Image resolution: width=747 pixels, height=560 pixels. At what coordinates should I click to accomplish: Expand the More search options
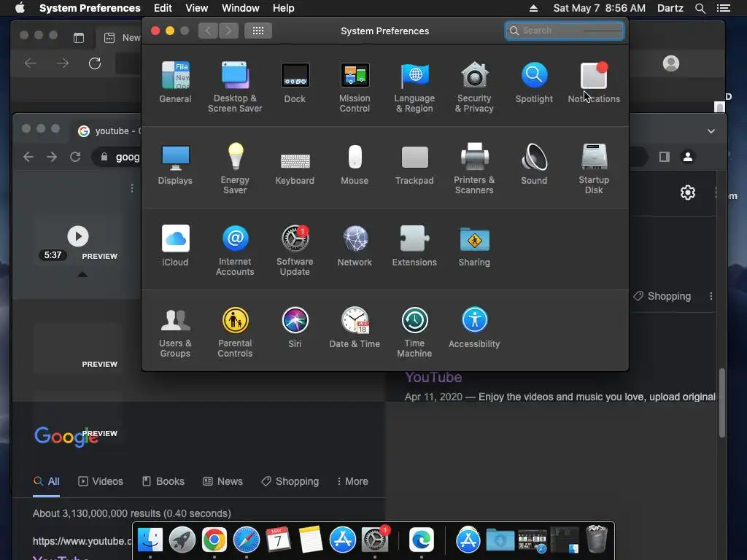352,481
